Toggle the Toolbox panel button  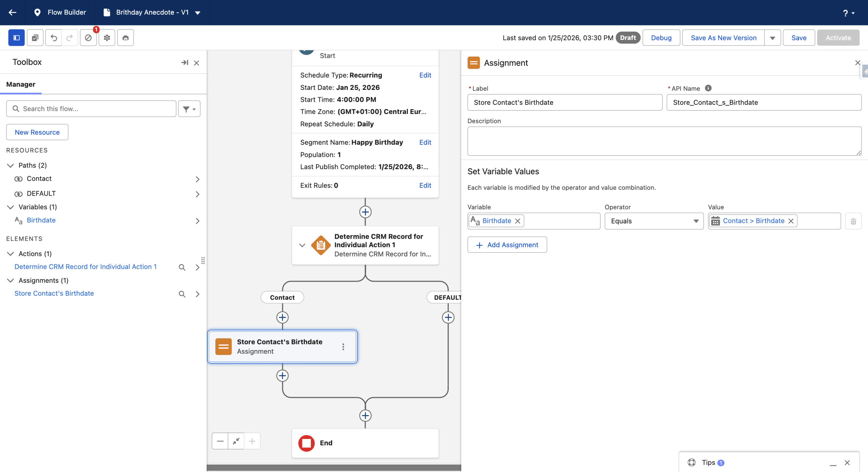[16, 38]
